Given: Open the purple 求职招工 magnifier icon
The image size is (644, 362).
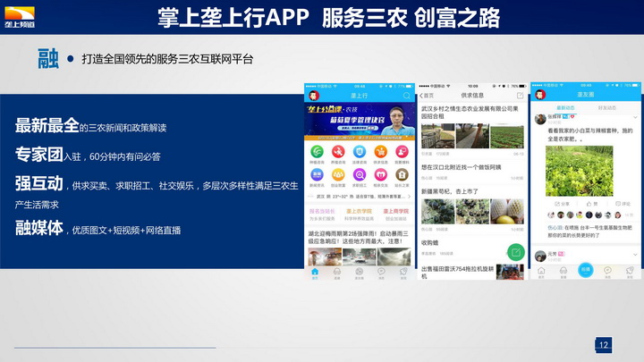Looking at the screenshot, I should click(360, 175).
